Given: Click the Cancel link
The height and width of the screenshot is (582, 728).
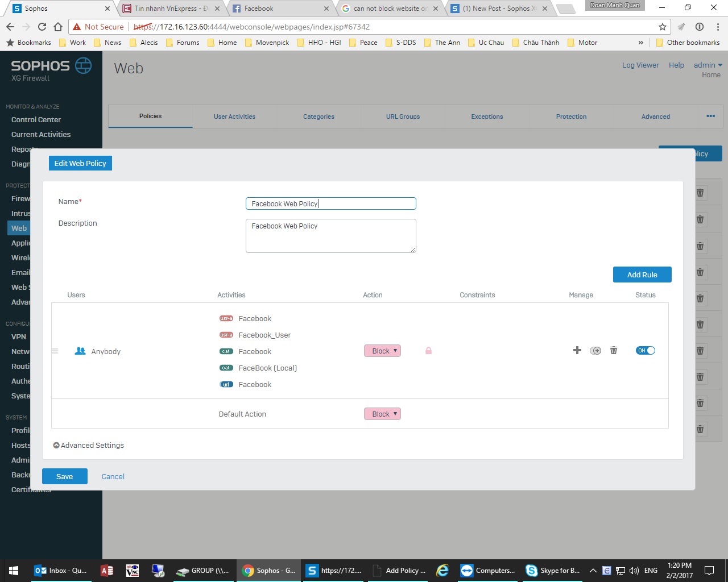Looking at the screenshot, I should (x=113, y=476).
